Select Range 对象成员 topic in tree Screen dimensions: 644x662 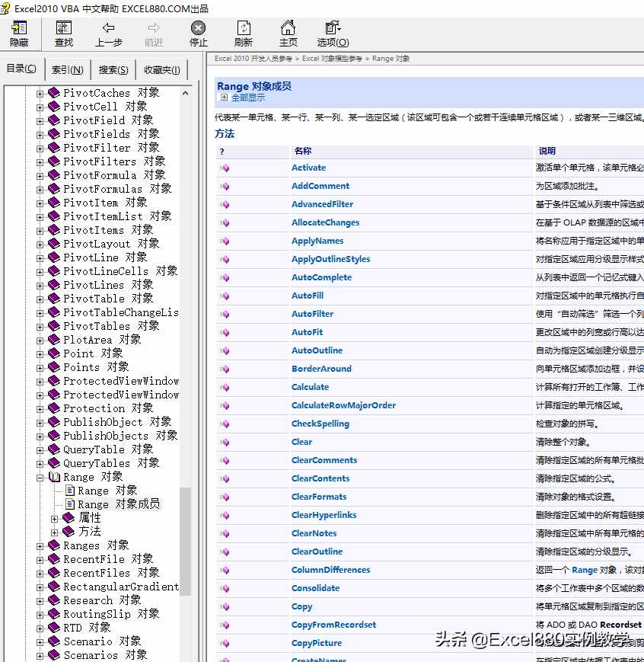coord(119,504)
